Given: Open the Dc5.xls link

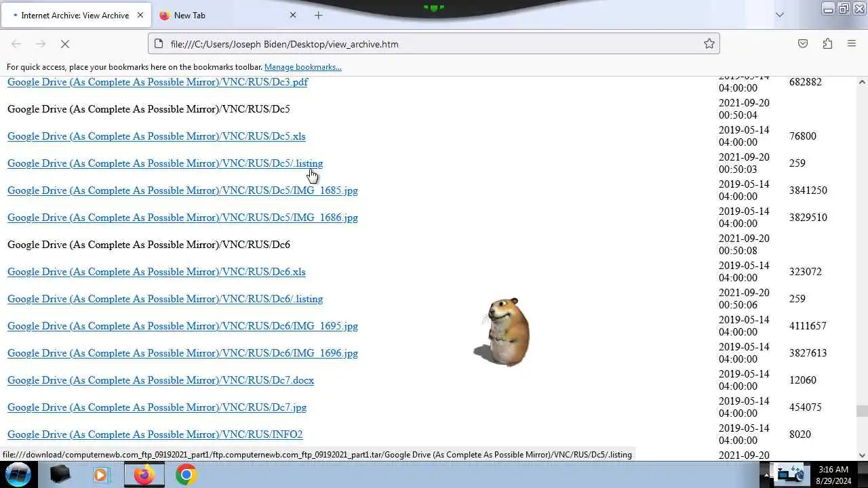Looking at the screenshot, I should 157,136.
